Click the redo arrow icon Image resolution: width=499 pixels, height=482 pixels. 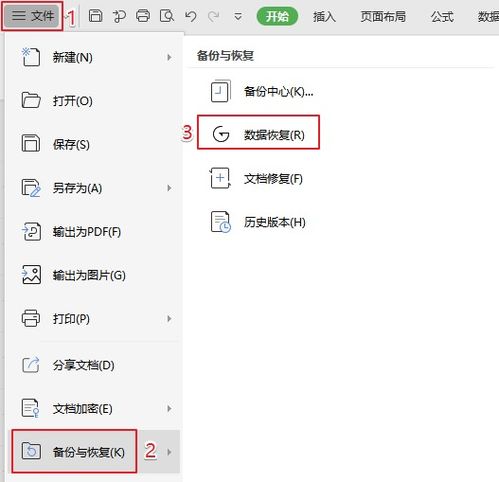[x=213, y=16]
